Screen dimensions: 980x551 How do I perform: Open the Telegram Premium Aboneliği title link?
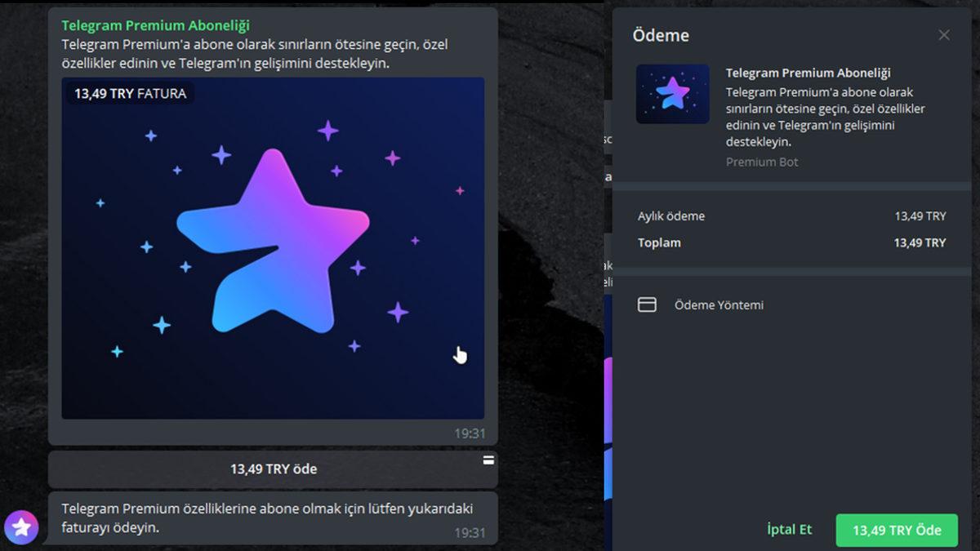(x=155, y=24)
